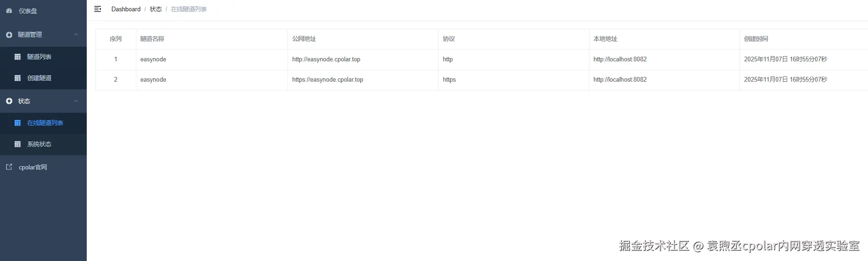This screenshot has height=261, width=868.
Task: Click the 序列 column header
Action: (116, 39)
